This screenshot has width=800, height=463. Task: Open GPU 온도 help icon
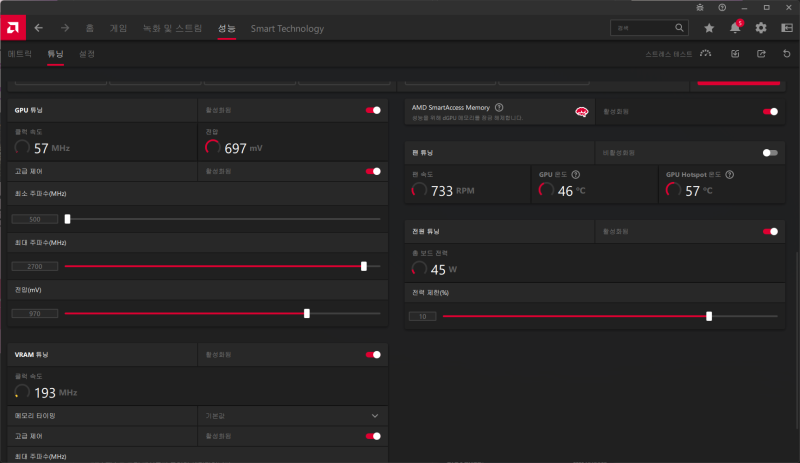tap(576, 175)
